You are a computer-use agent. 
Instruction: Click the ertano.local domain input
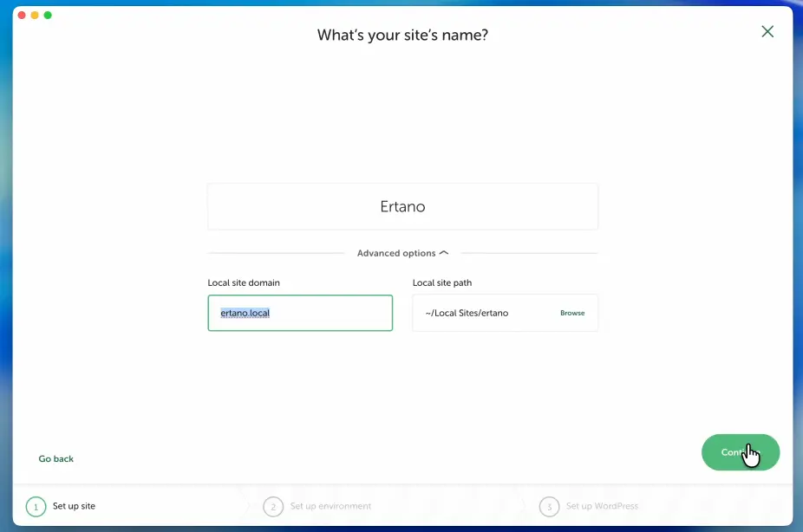300,313
